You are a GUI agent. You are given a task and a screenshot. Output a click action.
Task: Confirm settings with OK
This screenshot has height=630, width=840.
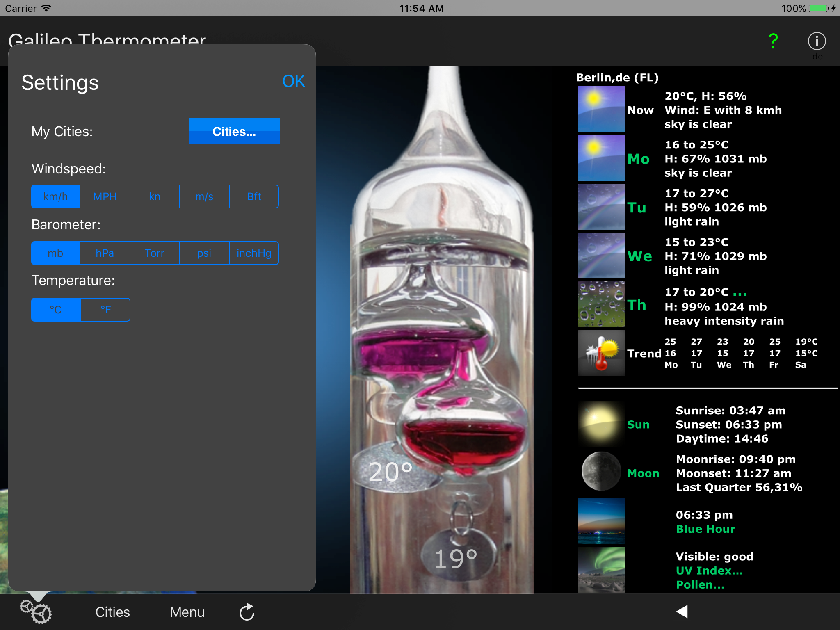(293, 81)
